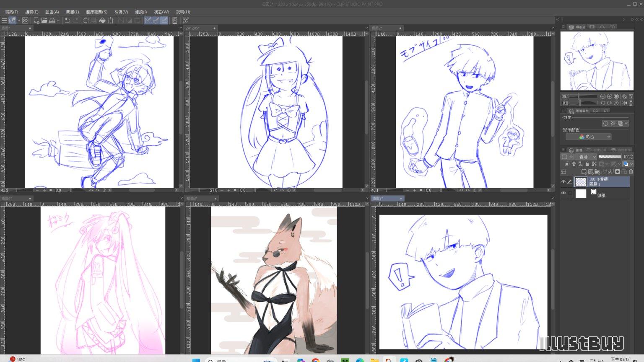The width and height of the screenshot is (644, 362).
Task: Open the 檔案(F) file menu
Action: coord(11,12)
